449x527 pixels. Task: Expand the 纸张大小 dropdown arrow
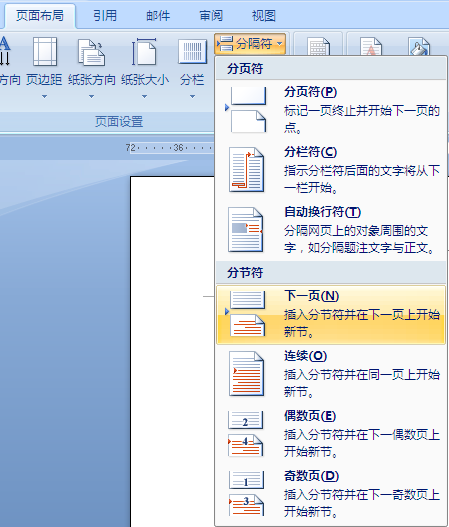145,96
